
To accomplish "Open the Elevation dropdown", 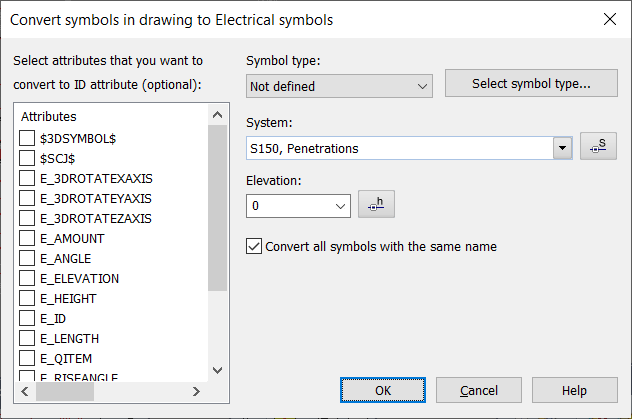I will 340,206.
